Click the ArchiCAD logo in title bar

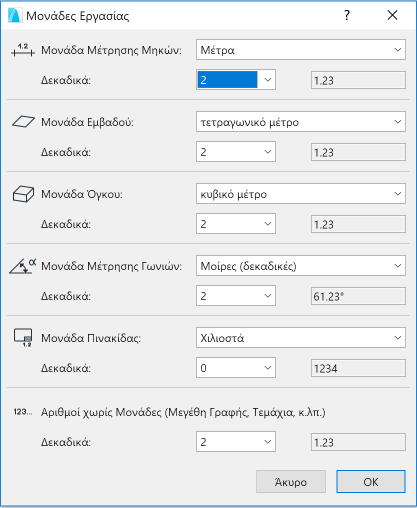click(14, 15)
